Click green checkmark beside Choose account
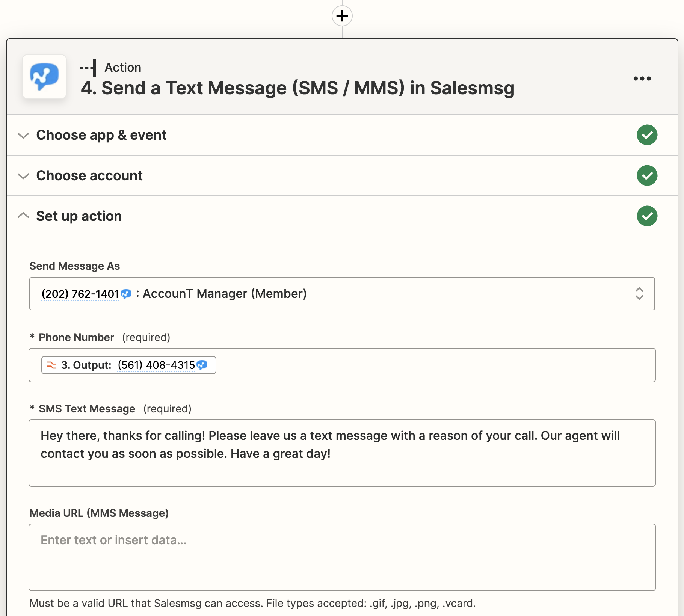 coord(647,175)
